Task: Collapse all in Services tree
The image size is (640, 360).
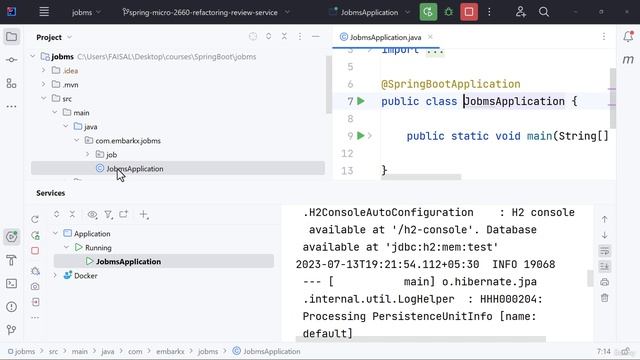Action: coord(72,214)
